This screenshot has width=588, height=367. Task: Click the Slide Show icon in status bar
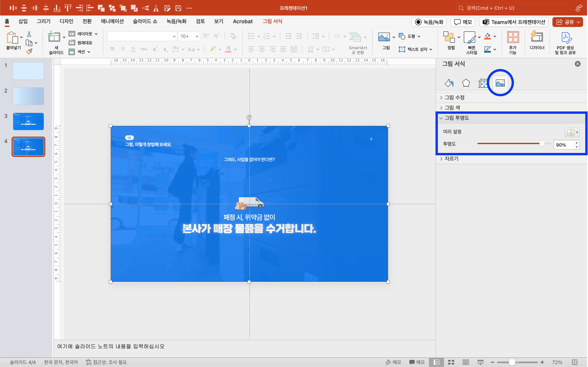click(481, 362)
